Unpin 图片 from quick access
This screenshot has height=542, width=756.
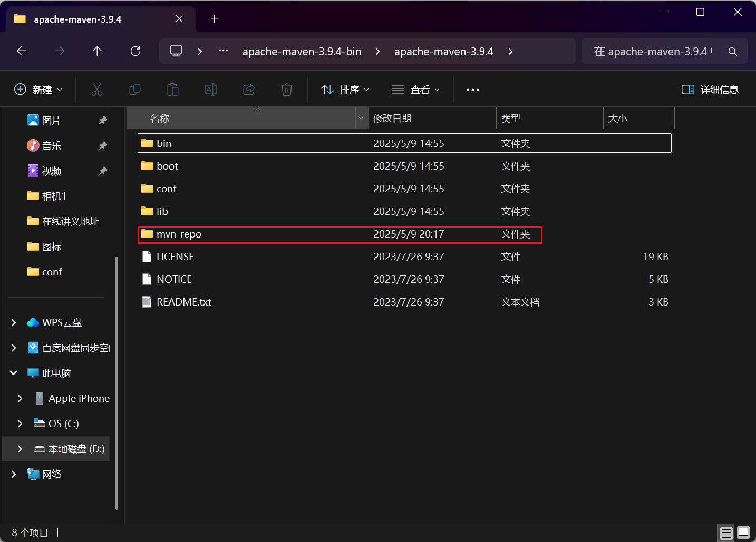coord(103,121)
